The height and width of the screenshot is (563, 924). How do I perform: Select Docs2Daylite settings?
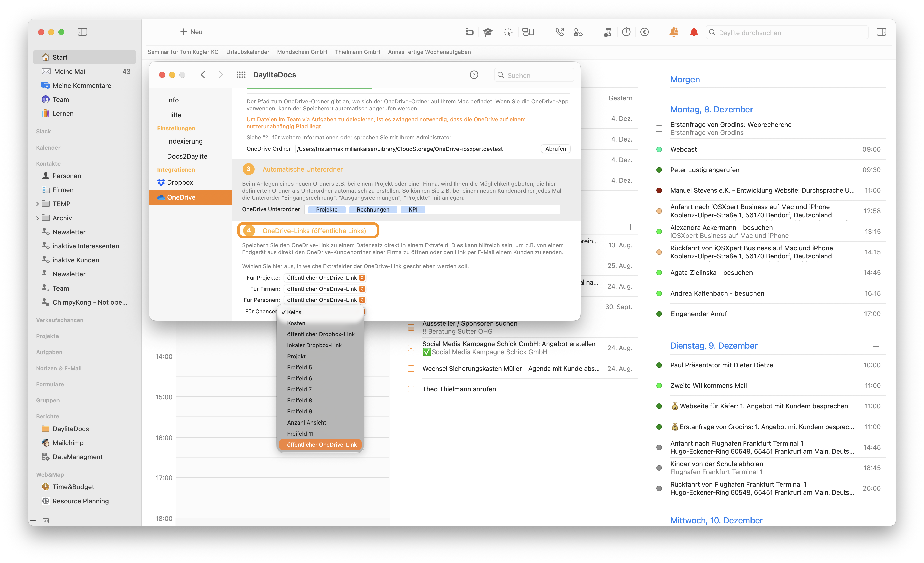(x=191, y=156)
